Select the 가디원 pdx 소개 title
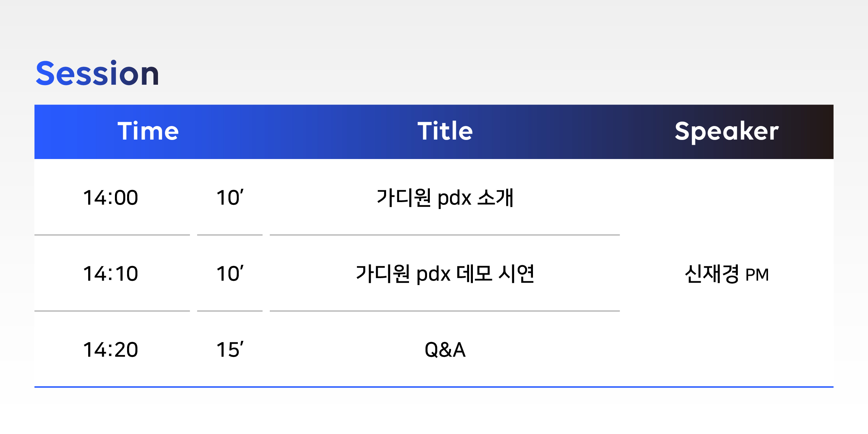 click(445, 198)
